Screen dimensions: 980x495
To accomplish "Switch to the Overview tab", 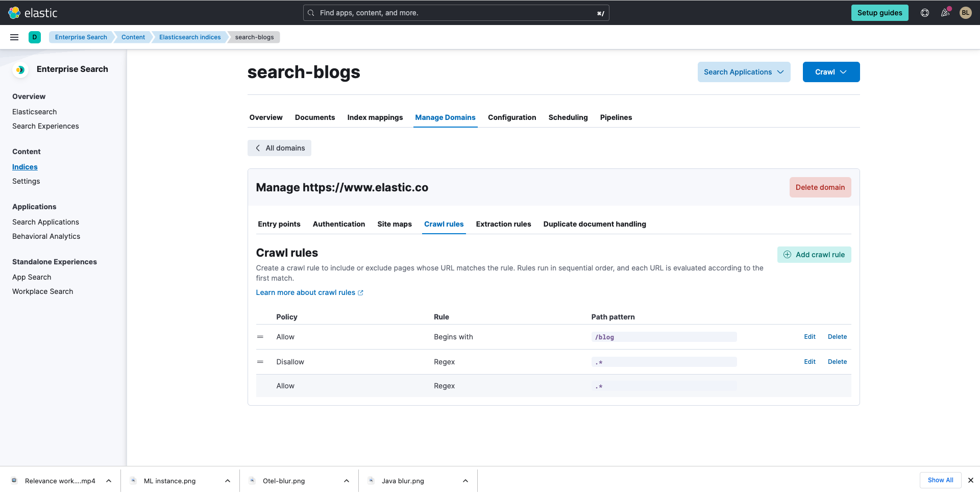I will point(266,117).
